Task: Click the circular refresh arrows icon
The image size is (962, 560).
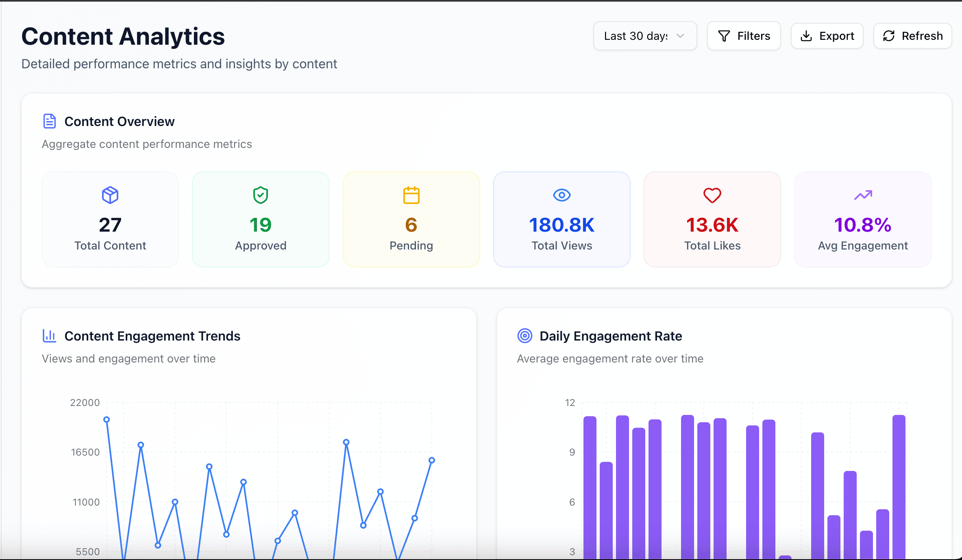Action: point(889,36)
